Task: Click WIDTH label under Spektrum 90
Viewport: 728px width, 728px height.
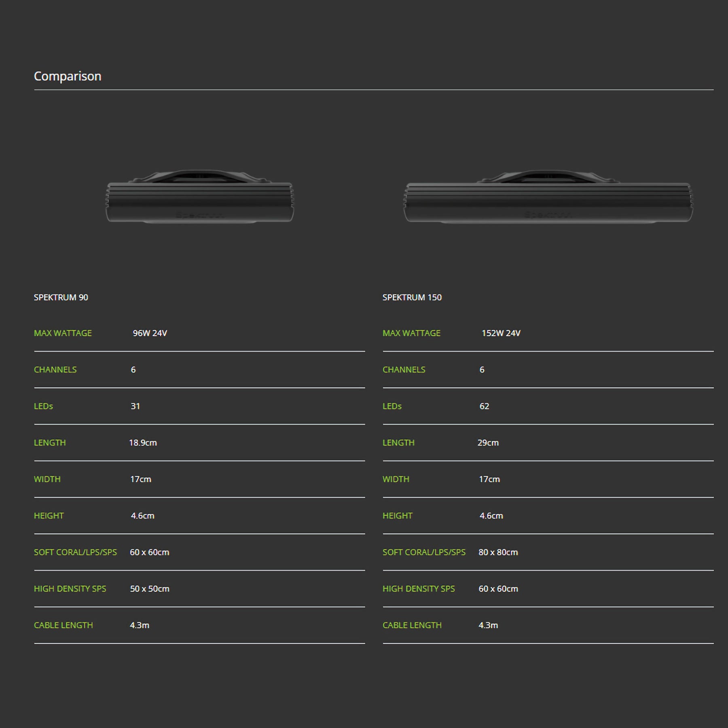Action: click(47, 479)
